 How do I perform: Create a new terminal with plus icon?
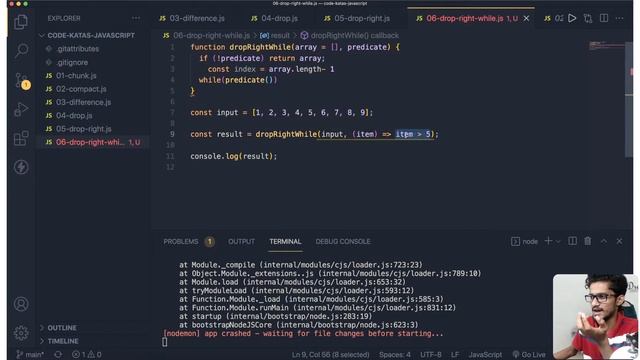pos(548,241)
